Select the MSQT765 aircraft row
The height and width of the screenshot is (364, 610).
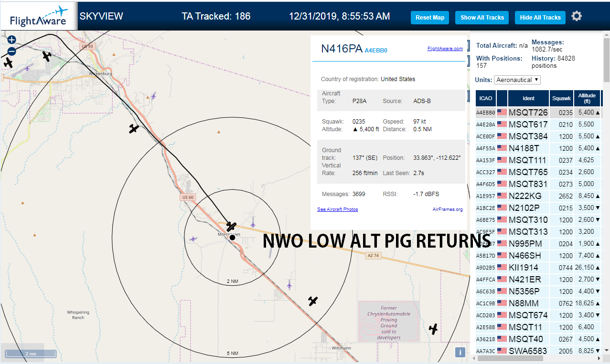(x=538, y=172)
